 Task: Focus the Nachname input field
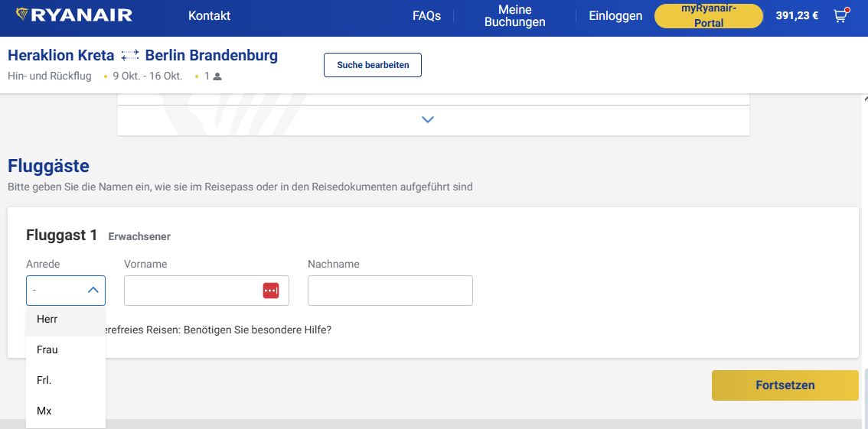[390, 291]
